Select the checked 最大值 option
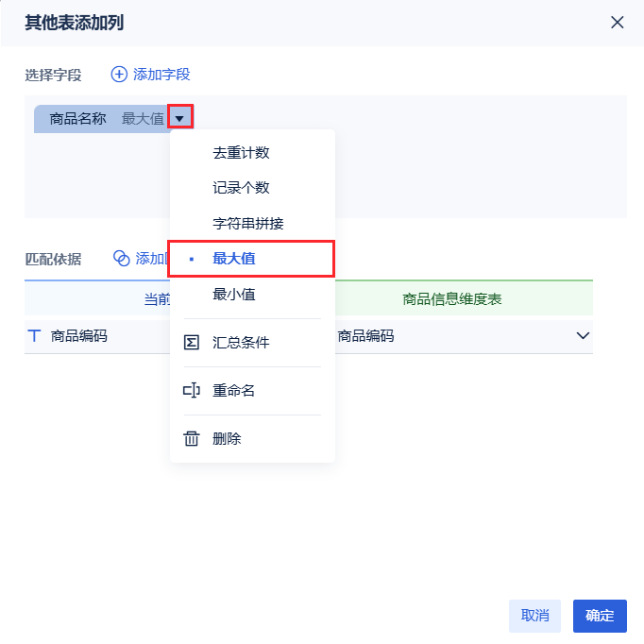This screenshot has width=644, height=644. pyautogui.click(x=234, y=259)
